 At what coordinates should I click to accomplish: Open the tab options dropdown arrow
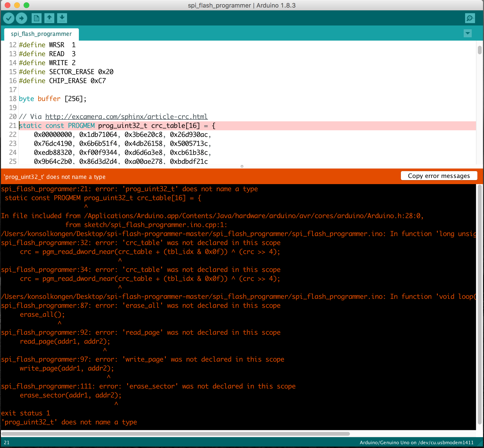(468, 33)
